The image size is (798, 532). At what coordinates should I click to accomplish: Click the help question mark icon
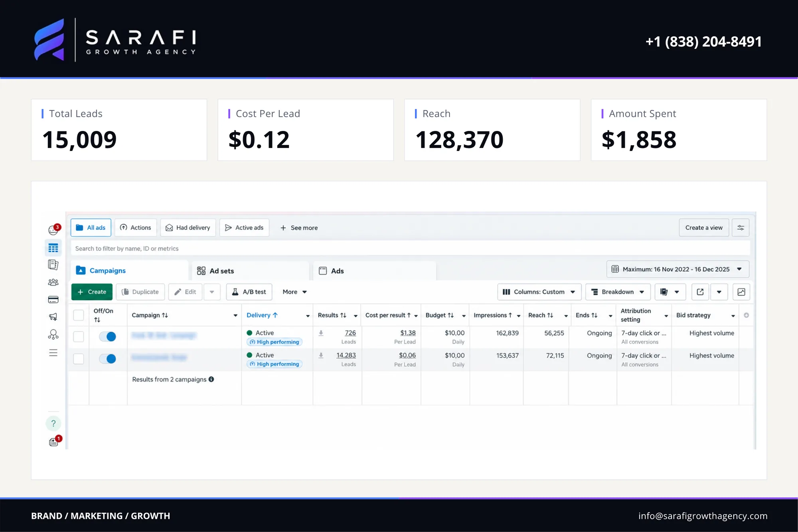[x=53, y=423]
